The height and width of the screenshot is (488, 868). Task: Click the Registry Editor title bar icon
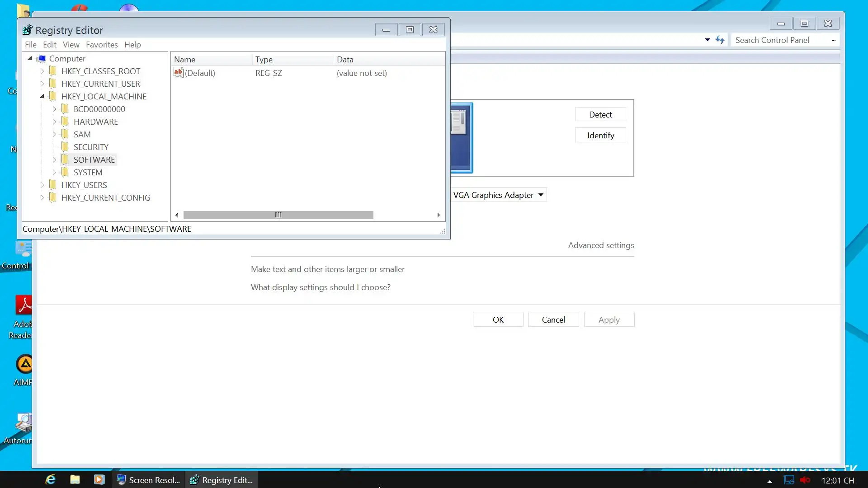point(28,30)
